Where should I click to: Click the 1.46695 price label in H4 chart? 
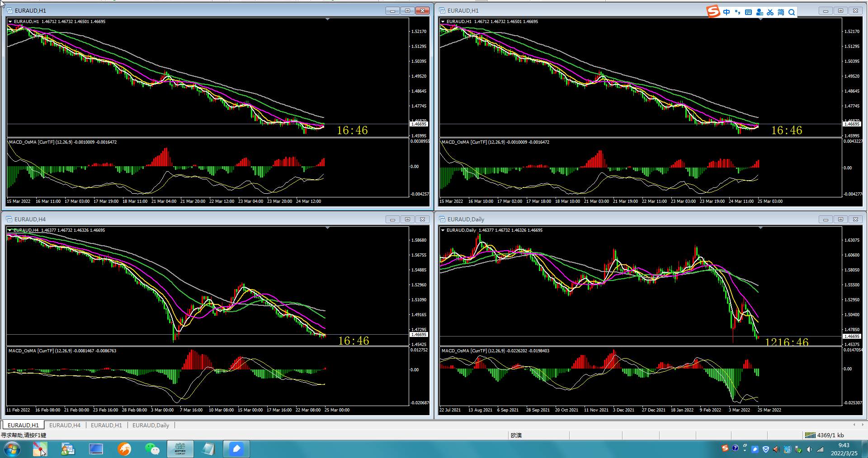tap(419, 335)
